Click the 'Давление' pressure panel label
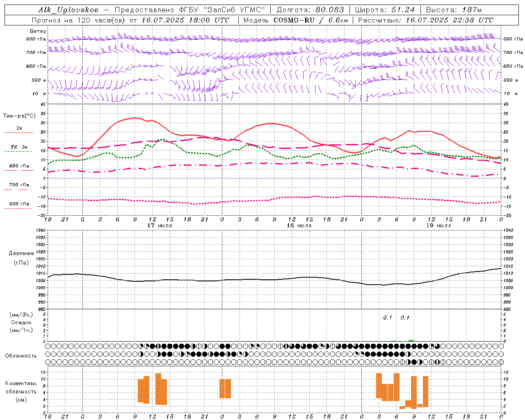525x420 pixels. [x=21, y=253]
